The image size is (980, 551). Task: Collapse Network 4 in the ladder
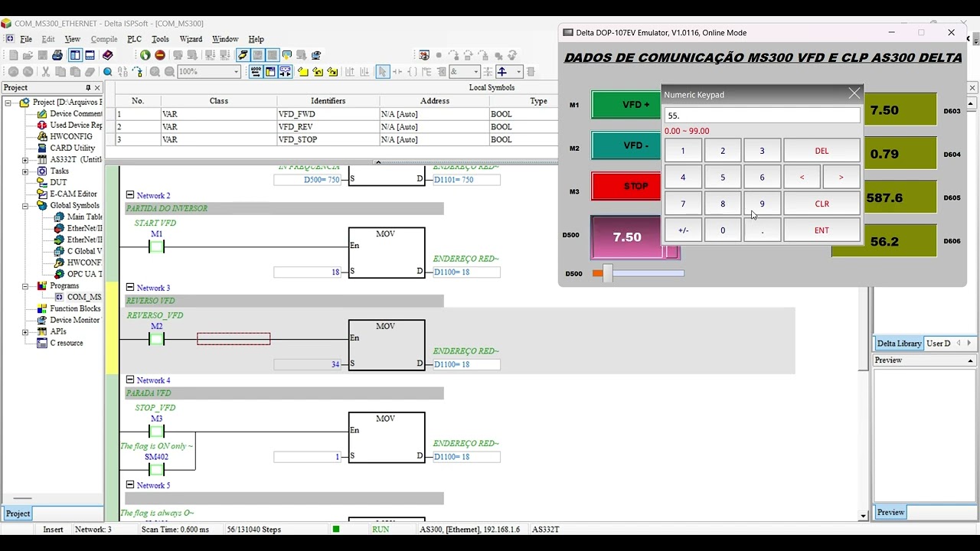pyautogui.click(x=130, y=380)
